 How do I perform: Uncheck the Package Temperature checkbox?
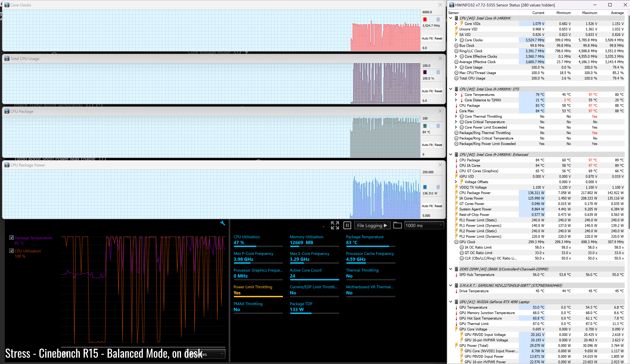click(12, 238)
